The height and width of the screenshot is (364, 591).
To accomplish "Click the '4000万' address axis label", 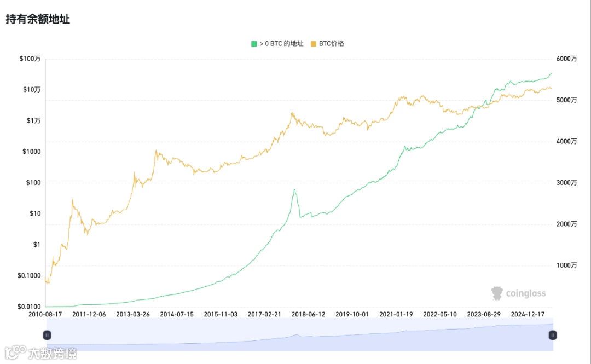I will point(566,141).
